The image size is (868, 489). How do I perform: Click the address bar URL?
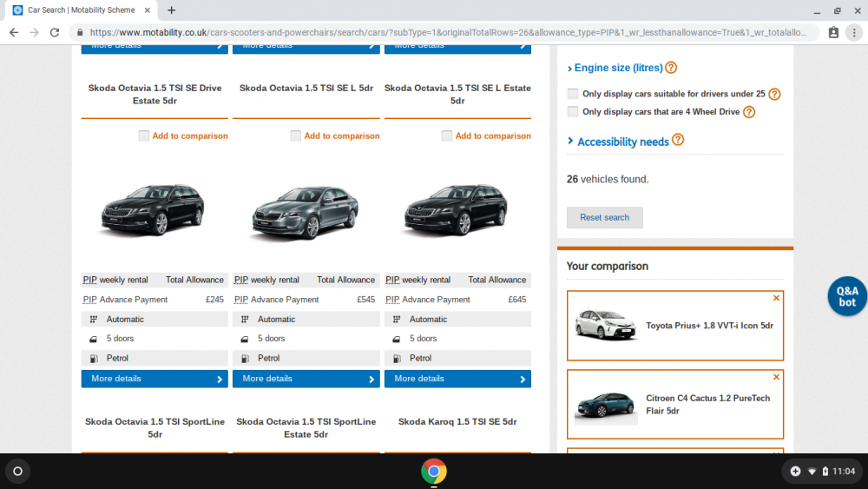(447, 33)
